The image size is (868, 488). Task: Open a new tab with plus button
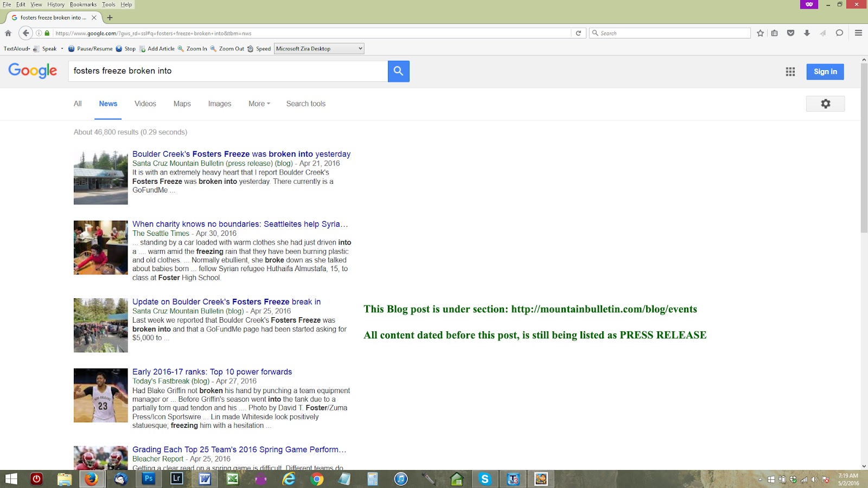[x=110, y=17]
